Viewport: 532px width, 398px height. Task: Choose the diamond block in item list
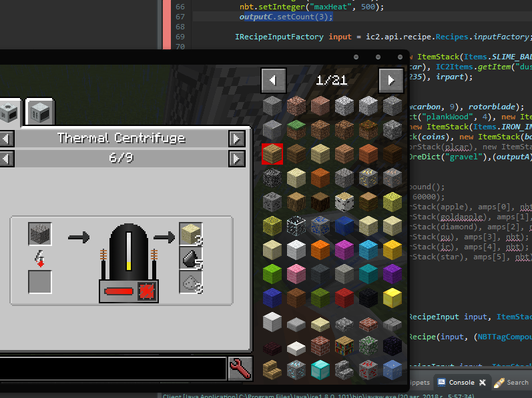pyautogui.click(x=319, y=370)
